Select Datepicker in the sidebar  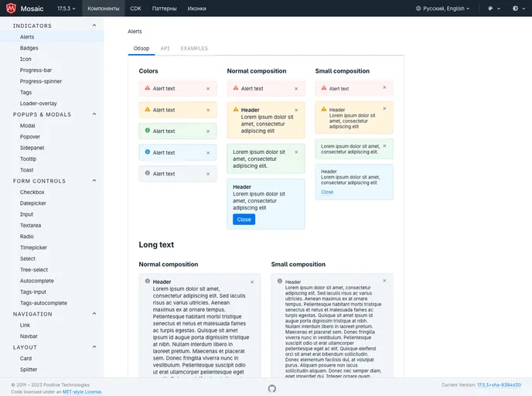(x=33, y=203)
